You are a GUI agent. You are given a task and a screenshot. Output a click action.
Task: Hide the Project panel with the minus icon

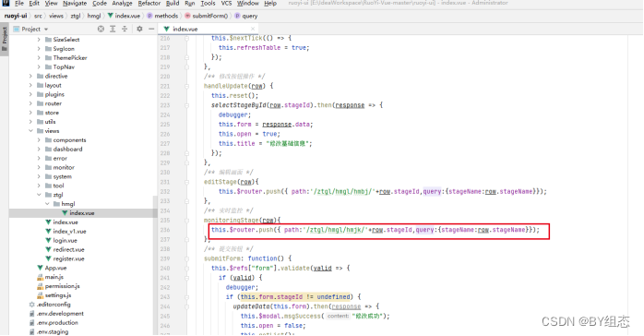click(x=151, y=29)
